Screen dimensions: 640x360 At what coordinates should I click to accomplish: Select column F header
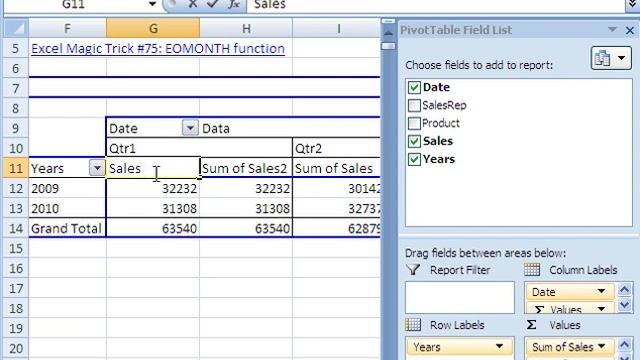67,29
